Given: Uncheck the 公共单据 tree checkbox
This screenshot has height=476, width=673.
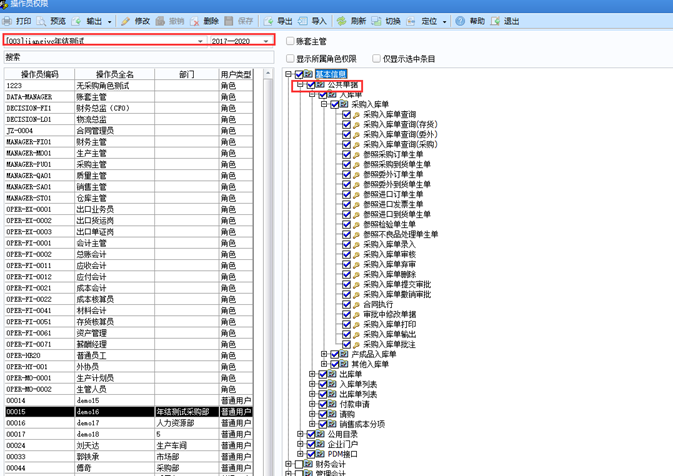Looking at the screenshot, I should point(311,85).
